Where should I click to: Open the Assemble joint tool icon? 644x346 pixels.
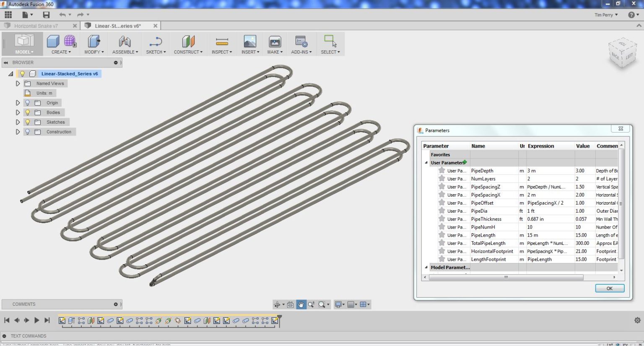pyautogui.click(x=125, y=42)
